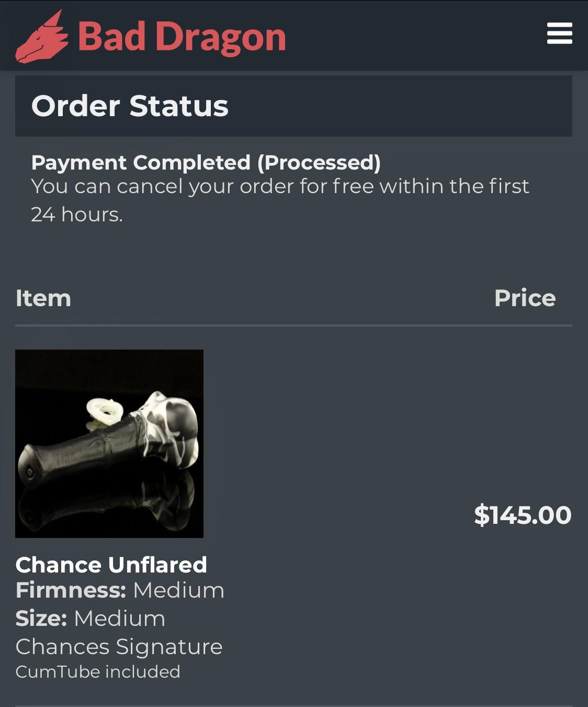Click the Item column header
588x707 pixels.
pyautogui.click(x=43, y=298)
